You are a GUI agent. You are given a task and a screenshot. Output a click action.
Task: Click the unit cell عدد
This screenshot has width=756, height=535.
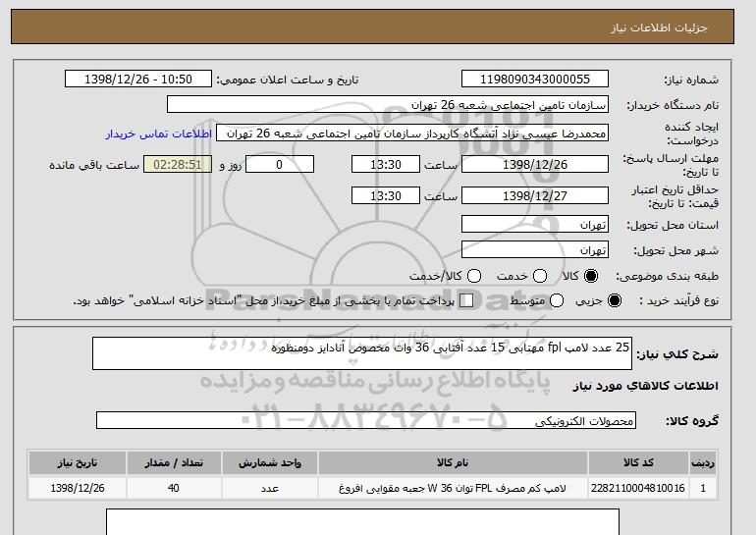tap(270, 488)
